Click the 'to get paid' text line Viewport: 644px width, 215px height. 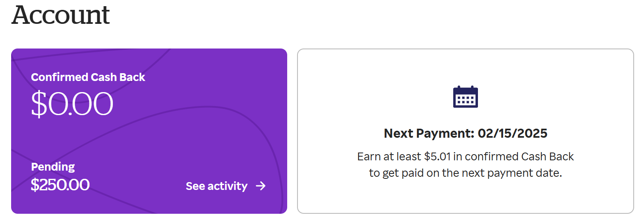tap(465, 173)
